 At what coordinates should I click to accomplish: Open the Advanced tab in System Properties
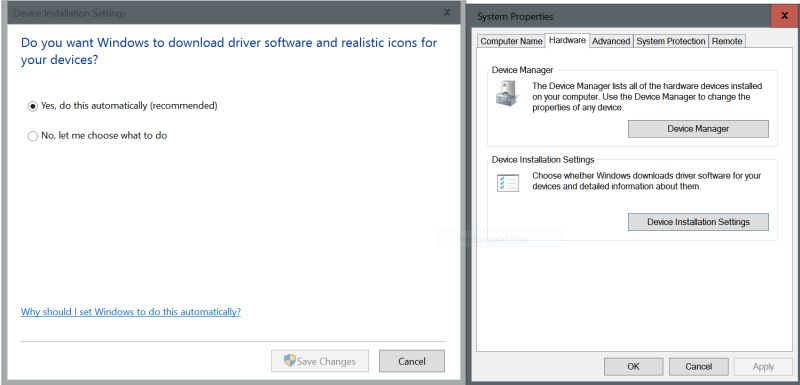[611, 41]
